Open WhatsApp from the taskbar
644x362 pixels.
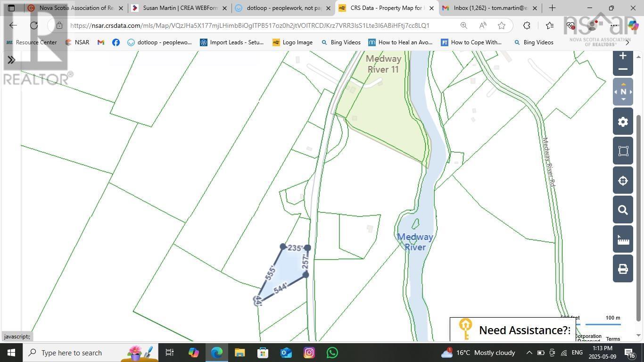[332, 353]
